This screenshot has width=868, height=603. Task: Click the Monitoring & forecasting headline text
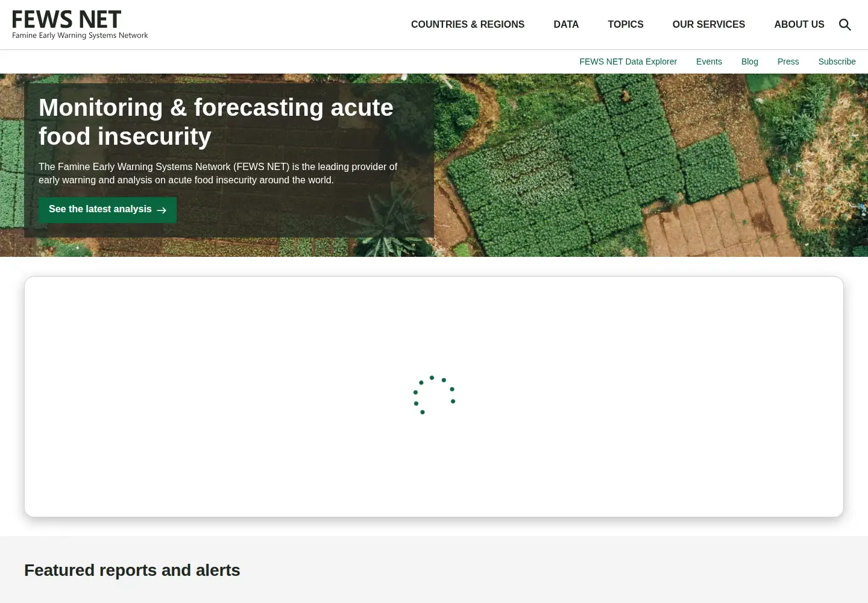[x=216, y=122]
